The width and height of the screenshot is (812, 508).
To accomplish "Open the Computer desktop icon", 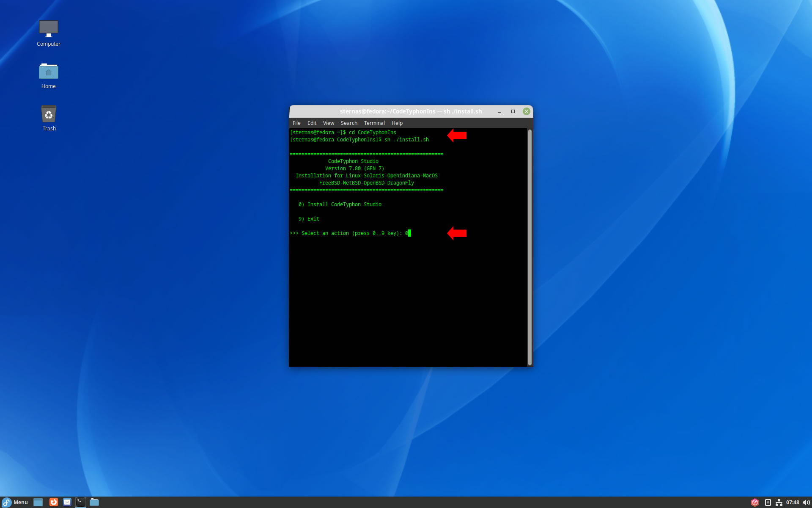I will click(49, 33).
